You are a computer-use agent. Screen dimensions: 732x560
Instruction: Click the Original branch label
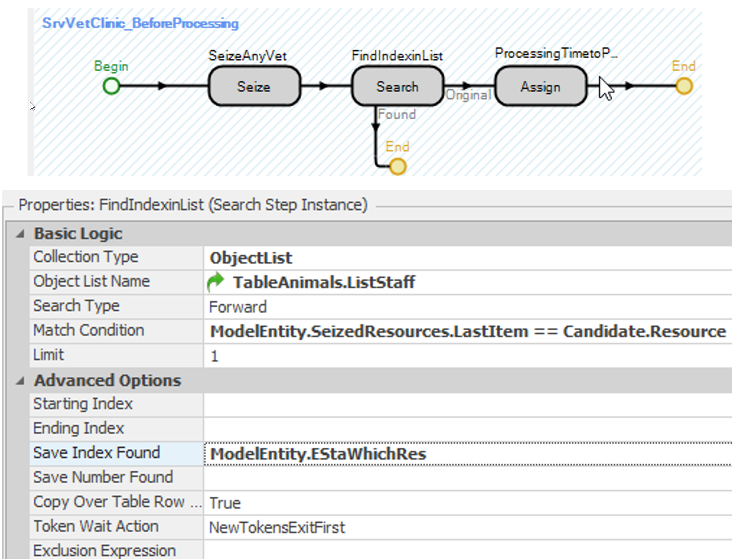(469, 95)
